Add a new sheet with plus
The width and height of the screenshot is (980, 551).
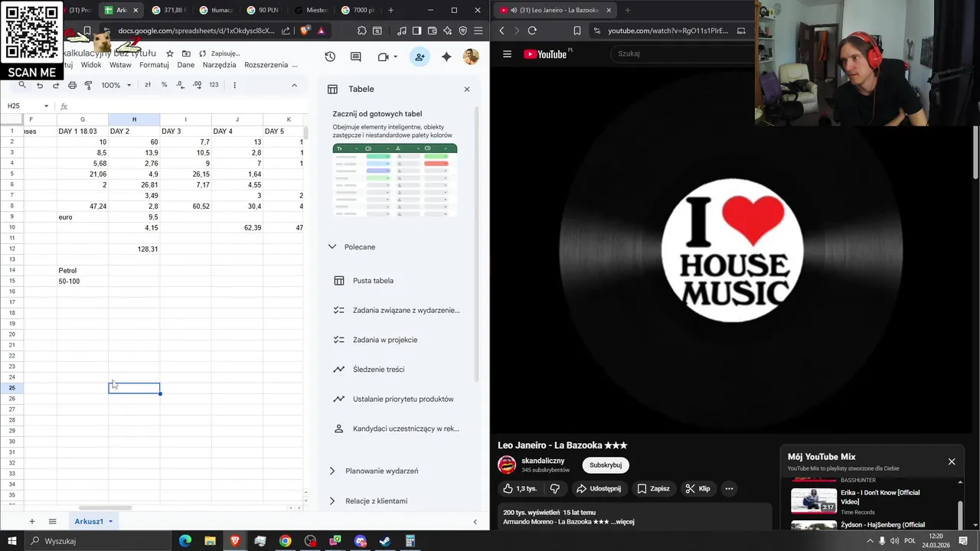[x=31, y=521]
